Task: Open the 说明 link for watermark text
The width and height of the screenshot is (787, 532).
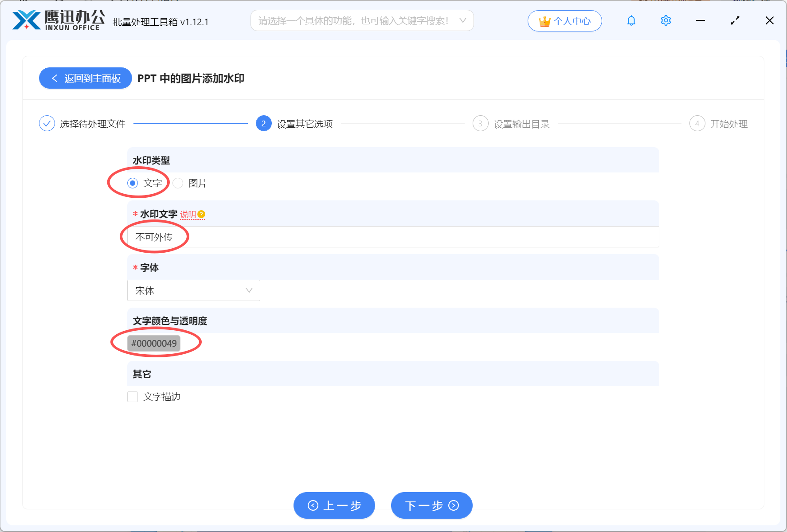Action: (188, 214)
